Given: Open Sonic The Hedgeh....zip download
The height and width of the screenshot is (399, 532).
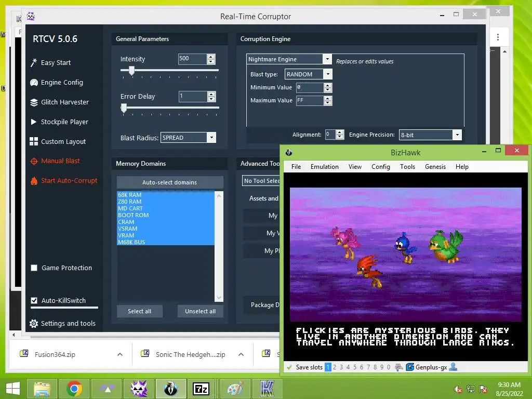Looking at the screenshot, I should [190, 354].
